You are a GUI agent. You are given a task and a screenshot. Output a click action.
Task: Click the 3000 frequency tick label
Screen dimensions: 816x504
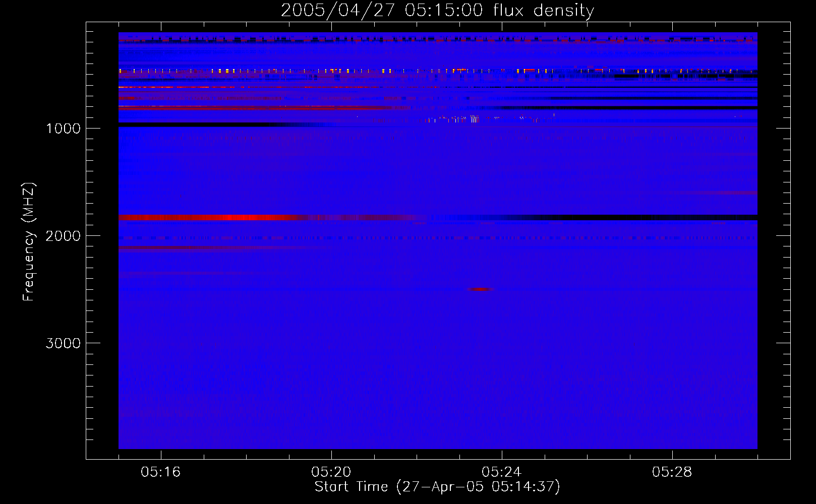[x=63, y=343]
